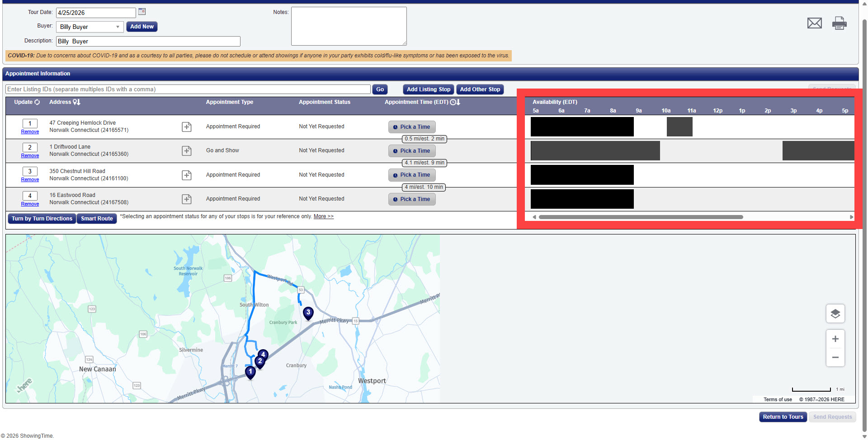Screen dimensions: 868x440
Task: Click map marker number 3
Action: click(x=308, y=313)
